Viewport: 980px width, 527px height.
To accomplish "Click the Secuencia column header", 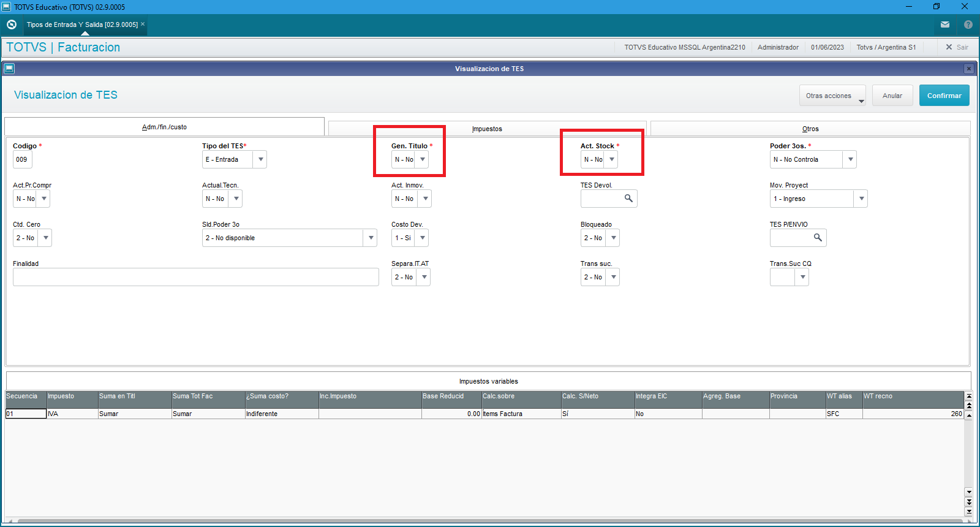I will pyautogui.click(x=26, y=400).
